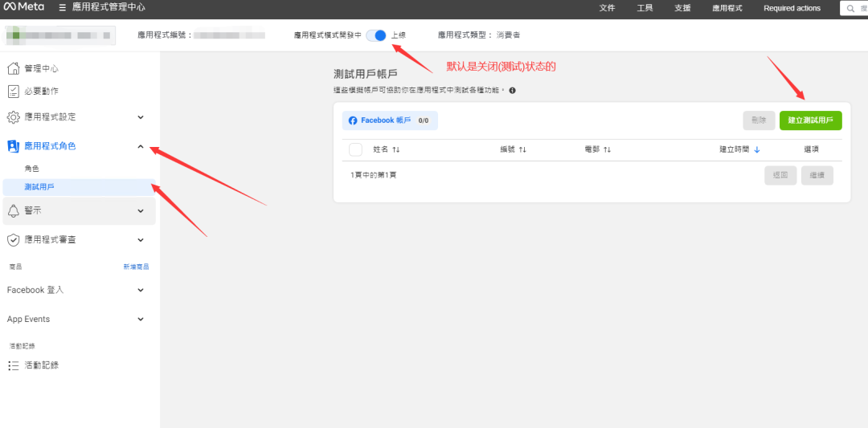Click the list icon beside 活動記錄

(14, 365)
